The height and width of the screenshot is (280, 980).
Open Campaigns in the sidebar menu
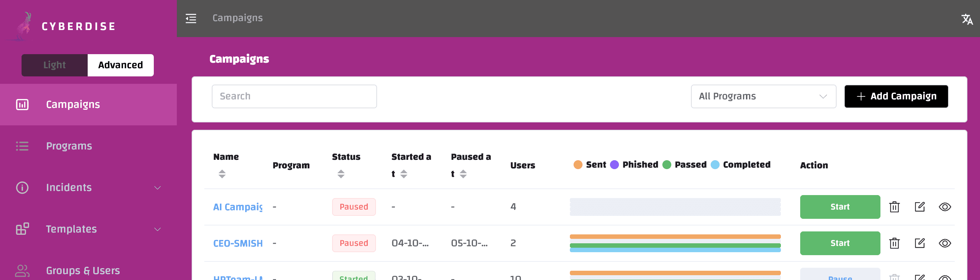(x=88, y=105)
